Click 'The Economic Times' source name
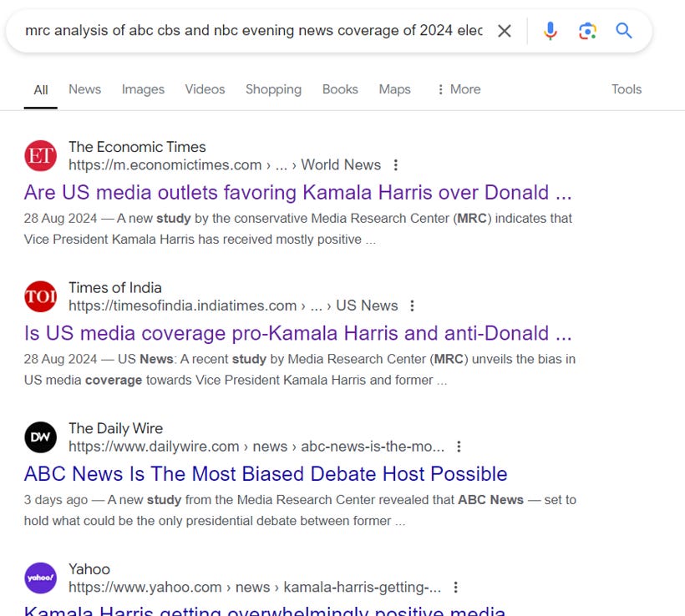Image resolution: width=685 pixels, height=616 pixels. tap(137, 147)
